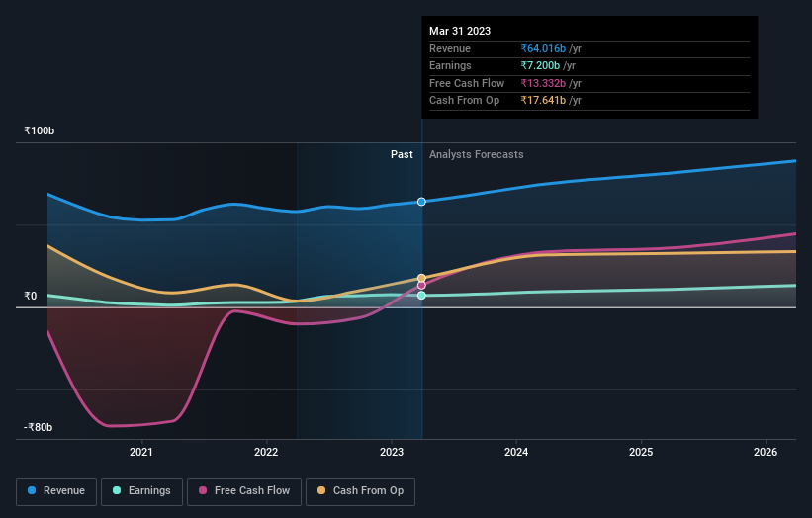Click the Analysts Forecasts label
This screenshot has height=518, width=812.
[477, 155]
